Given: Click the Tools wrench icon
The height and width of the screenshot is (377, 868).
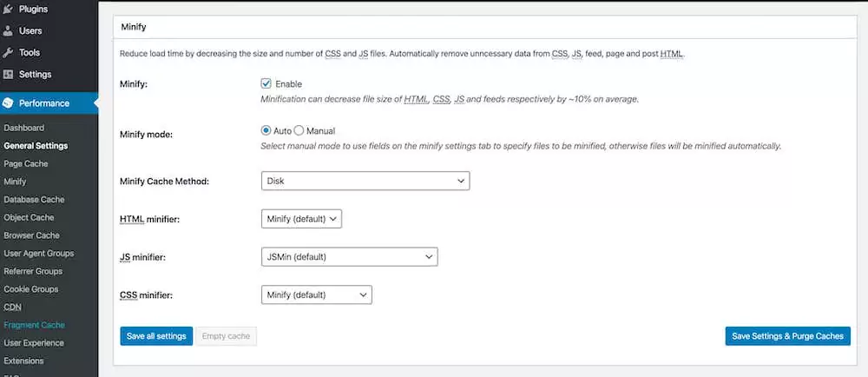Looking at the screenshot, I should pos(9,53).
